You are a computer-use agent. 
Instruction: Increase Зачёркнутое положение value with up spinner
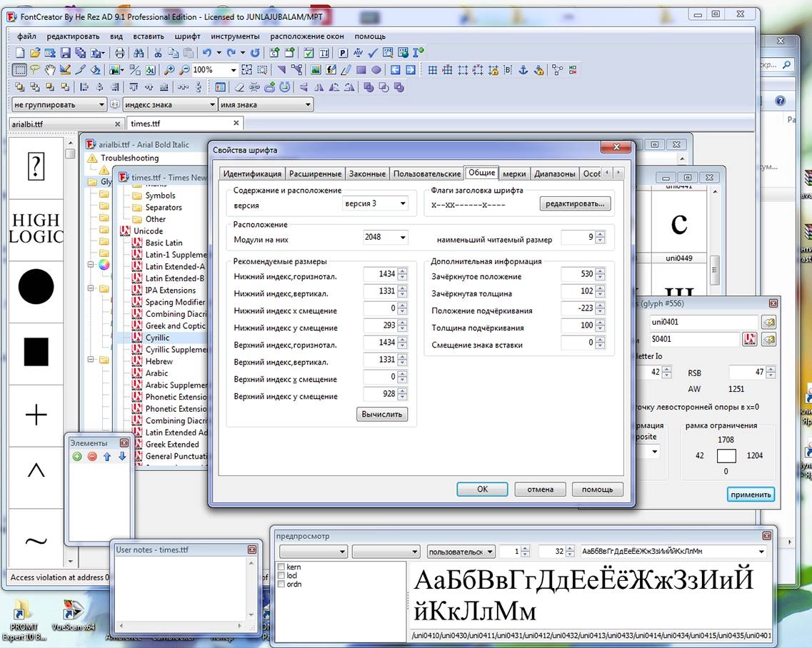point(600,271)
